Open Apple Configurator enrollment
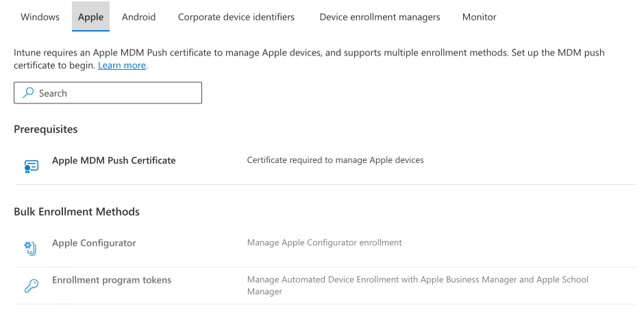Image resolution: width=644 pixels, height=315 pixels. pyautogui.click(x=94, y=243)
